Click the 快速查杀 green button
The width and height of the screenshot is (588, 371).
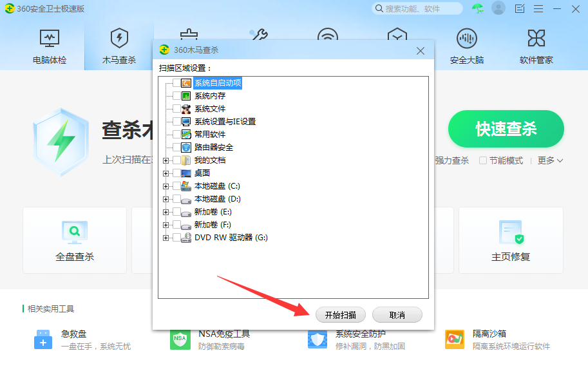(506, 129)
